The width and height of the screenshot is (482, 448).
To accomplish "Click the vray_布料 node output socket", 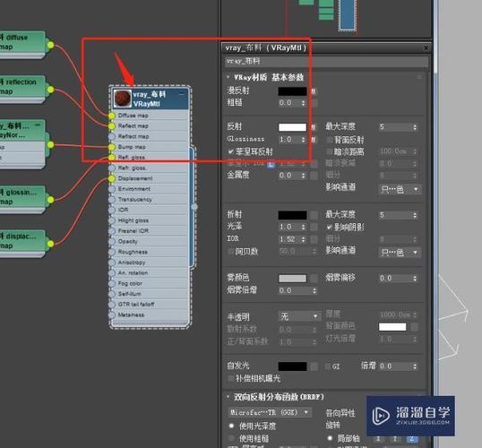I will coord(194,207).
